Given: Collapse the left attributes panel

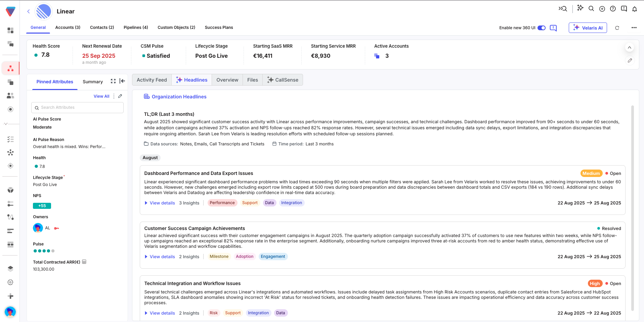Looking at the screenshot, I should 122,81.
